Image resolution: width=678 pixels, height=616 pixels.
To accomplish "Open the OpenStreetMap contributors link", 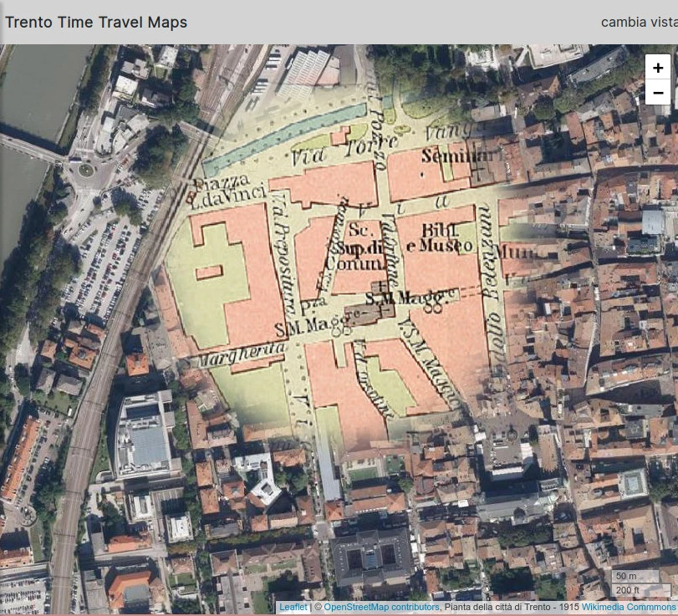I will (x=381, y=607).
